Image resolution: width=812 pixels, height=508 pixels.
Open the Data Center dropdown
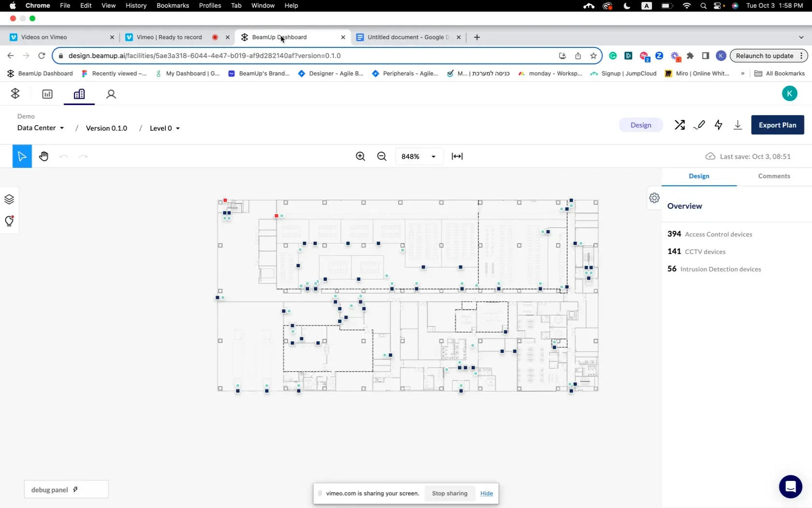(41, 128)
